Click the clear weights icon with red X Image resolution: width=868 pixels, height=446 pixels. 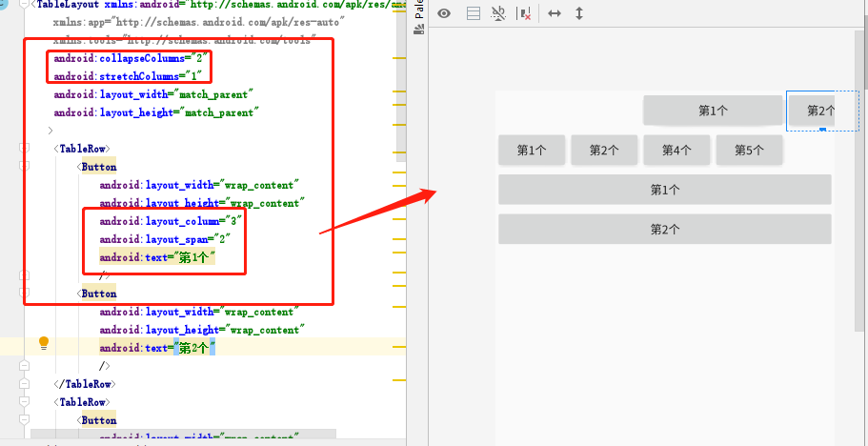coord(524,13)
